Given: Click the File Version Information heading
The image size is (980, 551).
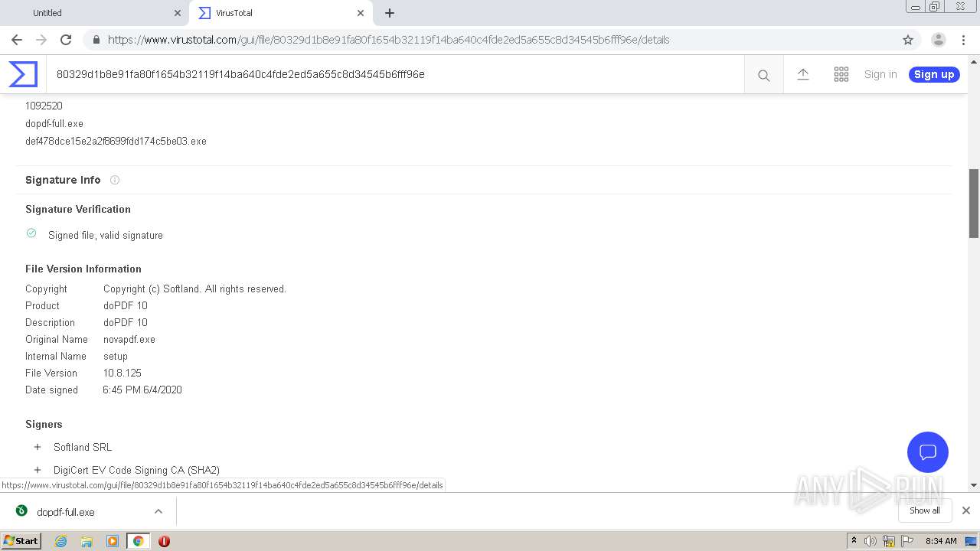Looking at the screenshot, I should click(x=83, y=269).
